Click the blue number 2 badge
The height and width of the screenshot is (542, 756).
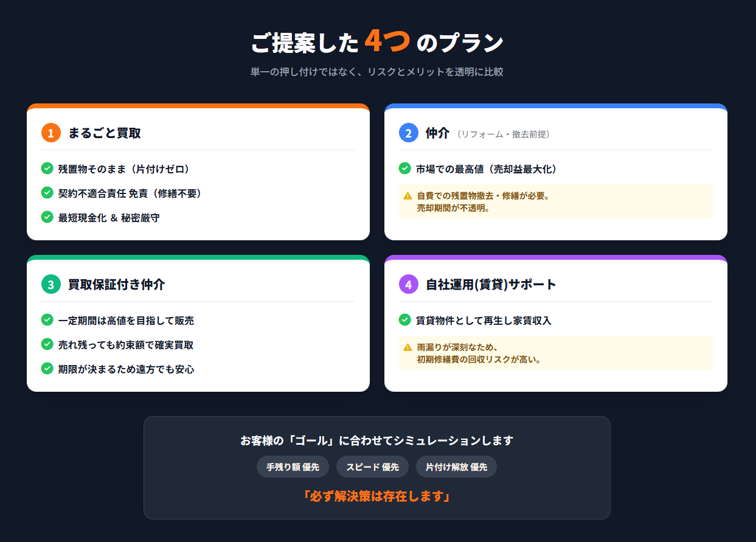pyautogui.click(x=409, y=133)
